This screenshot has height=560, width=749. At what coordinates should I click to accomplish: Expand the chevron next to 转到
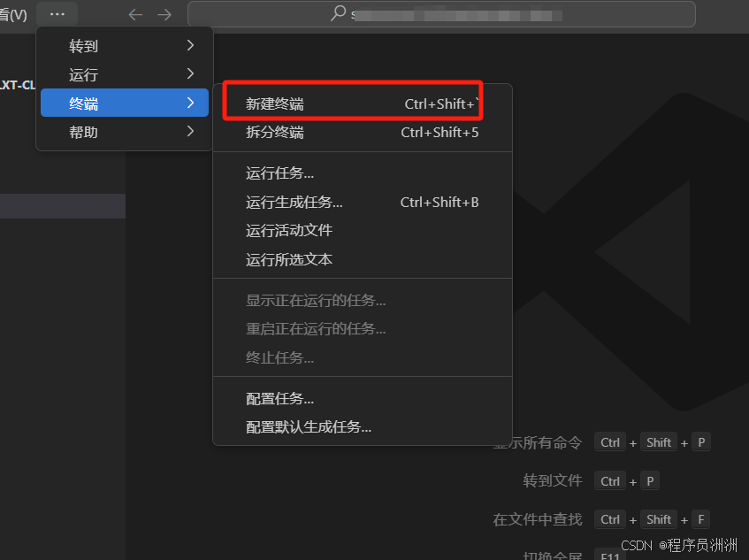coord(191,45)
